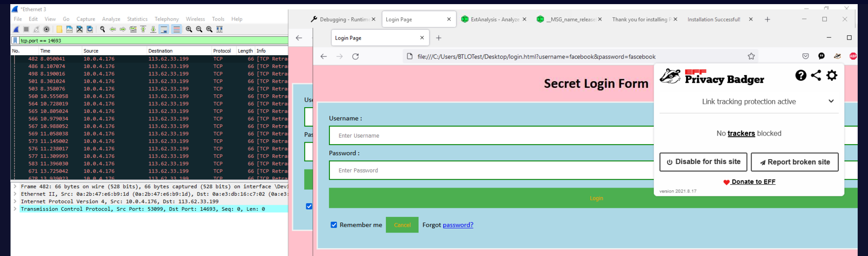Expand the Transmission Control Protocol tree row
Viewport: 868px width, 256px height.
(x=15, y=209)
